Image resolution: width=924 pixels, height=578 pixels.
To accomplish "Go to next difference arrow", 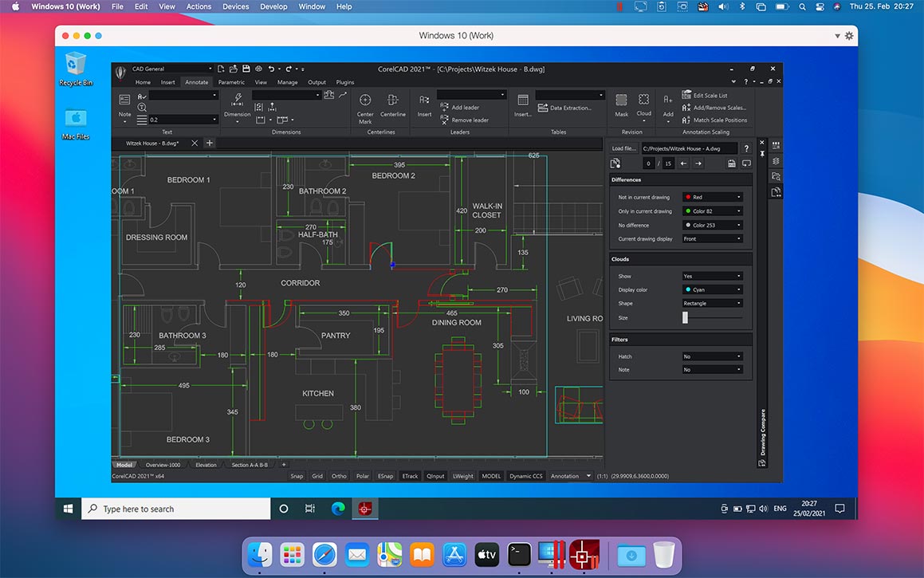I will (x=698, y=163).
